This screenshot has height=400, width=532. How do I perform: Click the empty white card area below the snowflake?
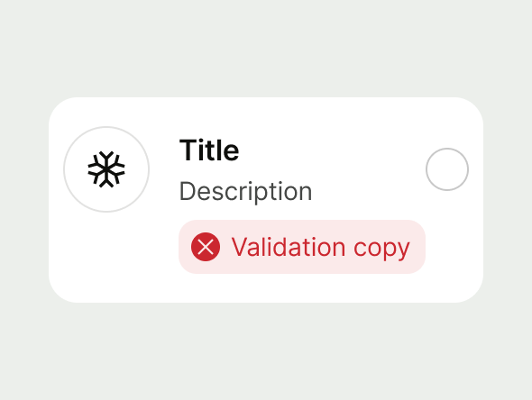(106, 258)
